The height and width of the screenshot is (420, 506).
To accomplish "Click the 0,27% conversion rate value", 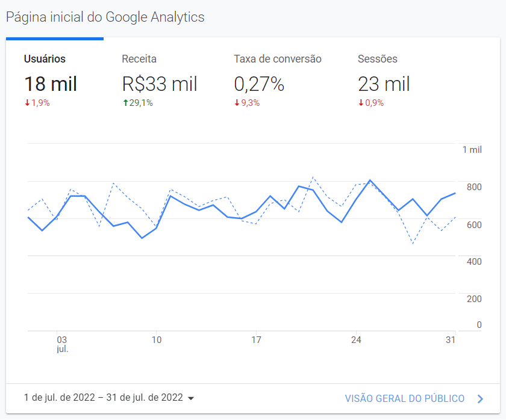I will click(259, 84).
